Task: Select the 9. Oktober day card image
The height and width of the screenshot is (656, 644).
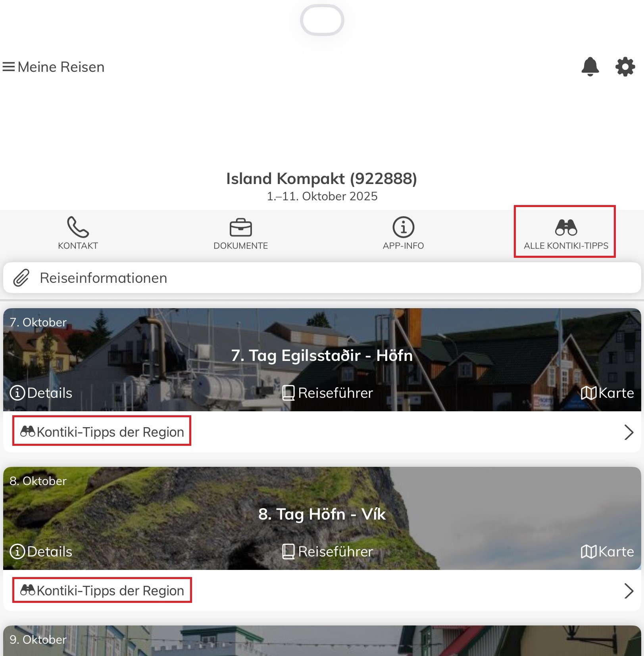Action: click(x=322, y=642)
